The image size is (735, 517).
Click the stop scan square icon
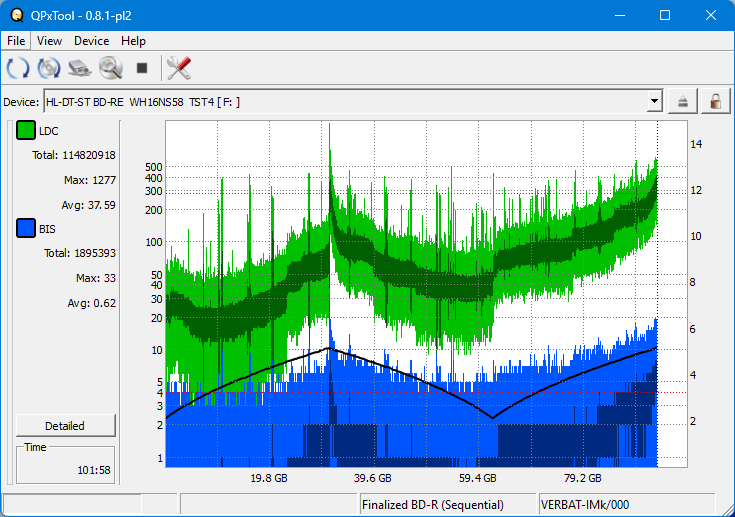[142, 68]
